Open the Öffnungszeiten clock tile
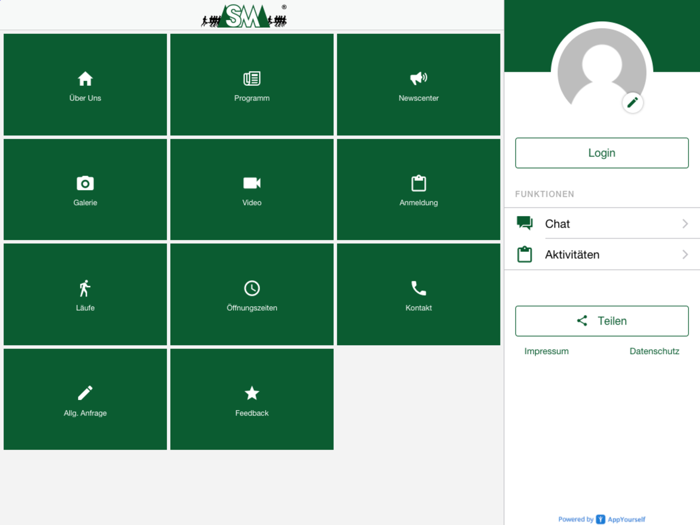This screenshot has width=700, height=525. click(252, 295)
